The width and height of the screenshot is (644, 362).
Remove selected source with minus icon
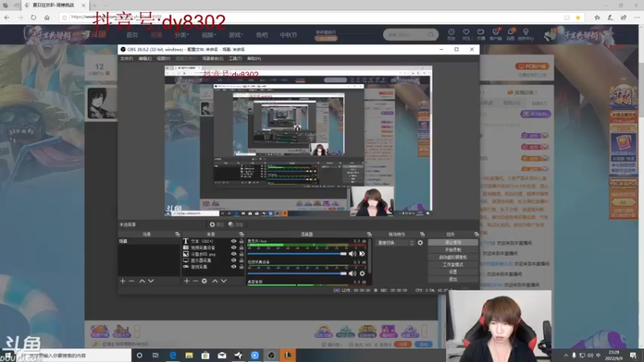click(196, 281)
